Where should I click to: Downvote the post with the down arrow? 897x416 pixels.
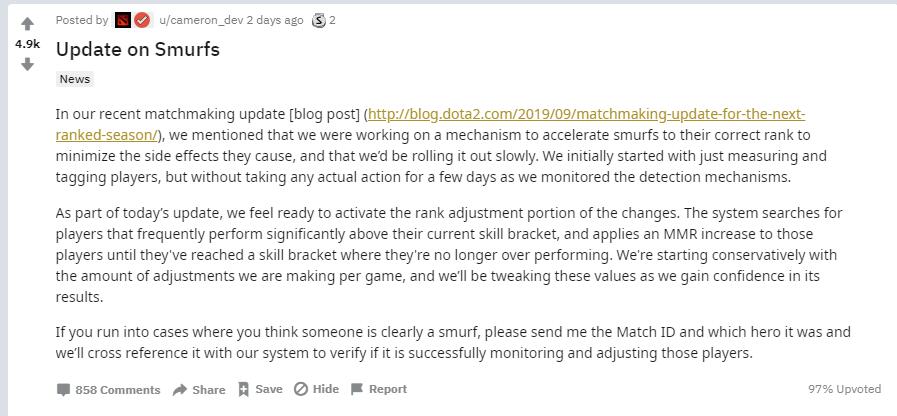(27, 65)
